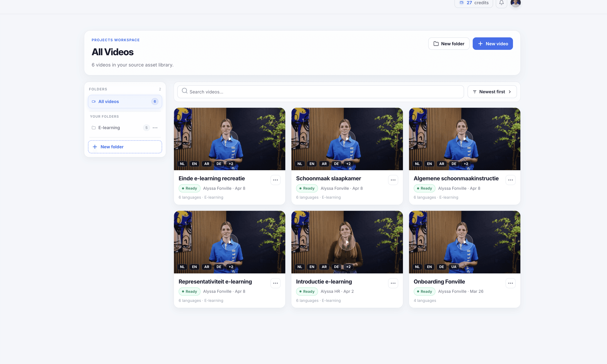The width and height of the screenshot is (607, 364).
Task: Open options menu for Algemene schoonmaakinstructie
Action: 511,180
